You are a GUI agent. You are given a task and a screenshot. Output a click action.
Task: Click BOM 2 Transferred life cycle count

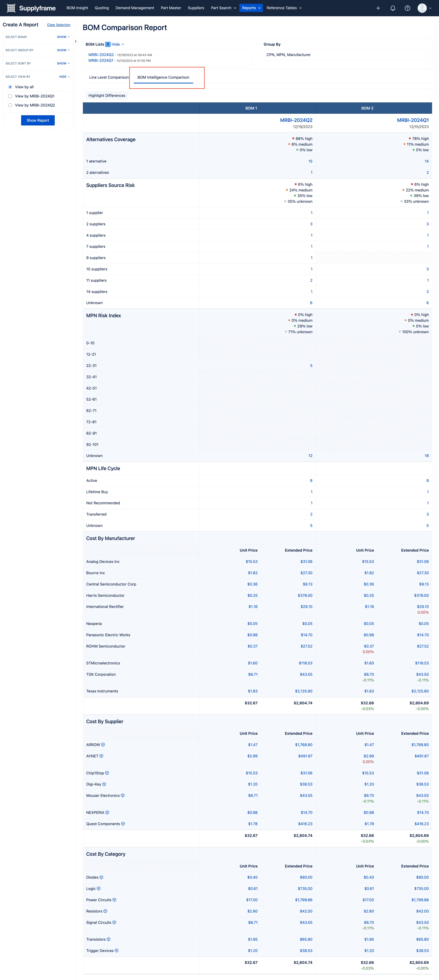tap(428, 514)
